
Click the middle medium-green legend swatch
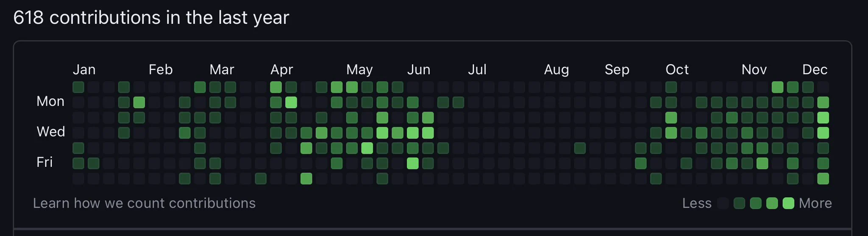[756, 203]
